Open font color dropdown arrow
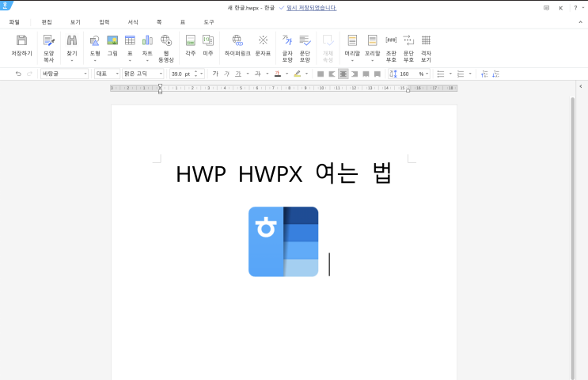This screenshot has height=380, width=588. (286, 74)
